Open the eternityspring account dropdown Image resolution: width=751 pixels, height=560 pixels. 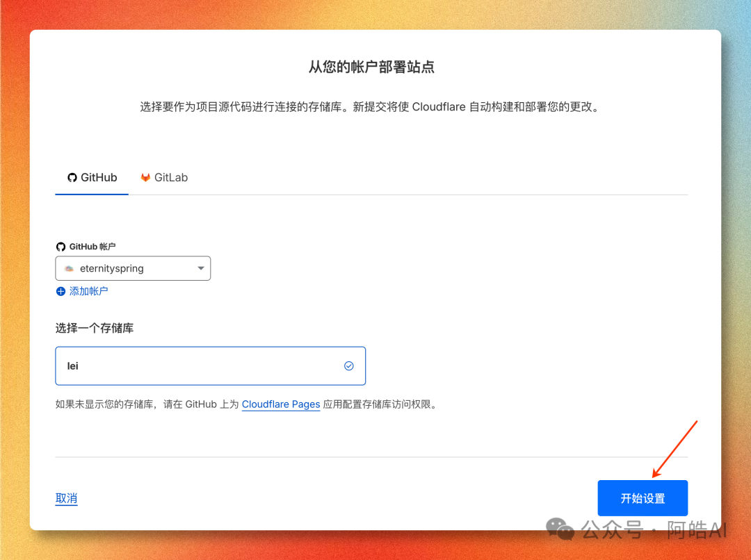point(133,268)
